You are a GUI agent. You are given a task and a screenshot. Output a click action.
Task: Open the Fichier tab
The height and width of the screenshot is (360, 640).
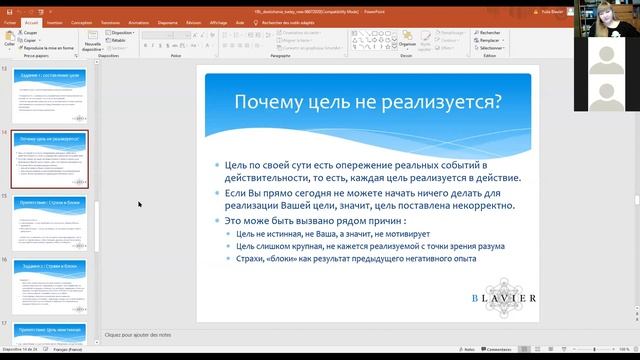tap(10, 23)
